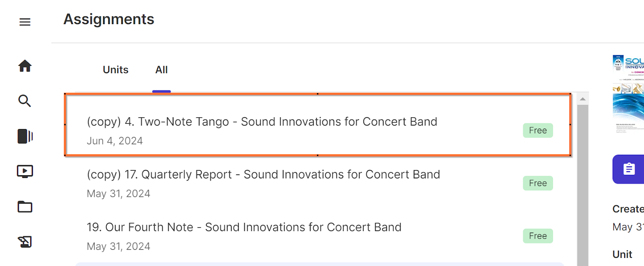Open the Folders sidebar icon
This screenshot has width=644, height=266.
coord(25,207)
